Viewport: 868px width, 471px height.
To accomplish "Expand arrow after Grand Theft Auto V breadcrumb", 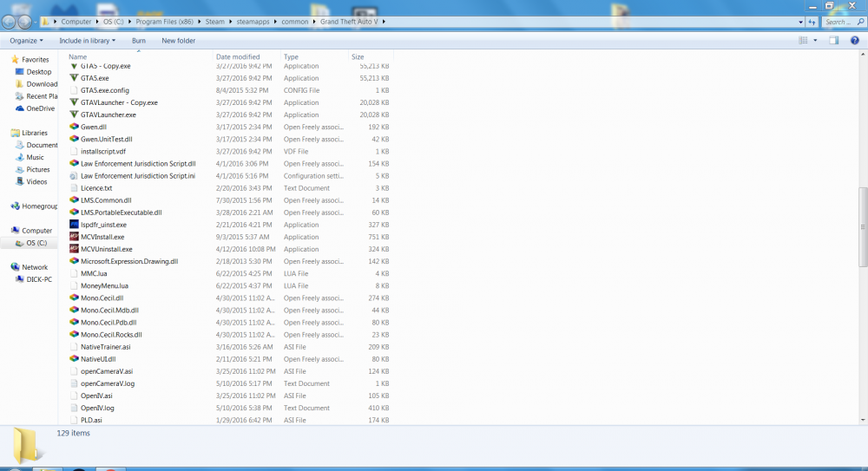I will coord(383,23).
